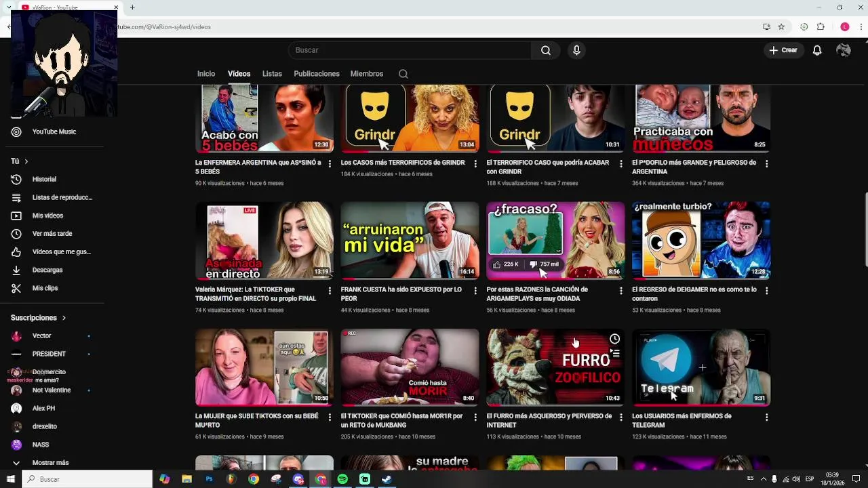Open YouTube notifications bell
This screenshot has height=488, width=868.
817,50
